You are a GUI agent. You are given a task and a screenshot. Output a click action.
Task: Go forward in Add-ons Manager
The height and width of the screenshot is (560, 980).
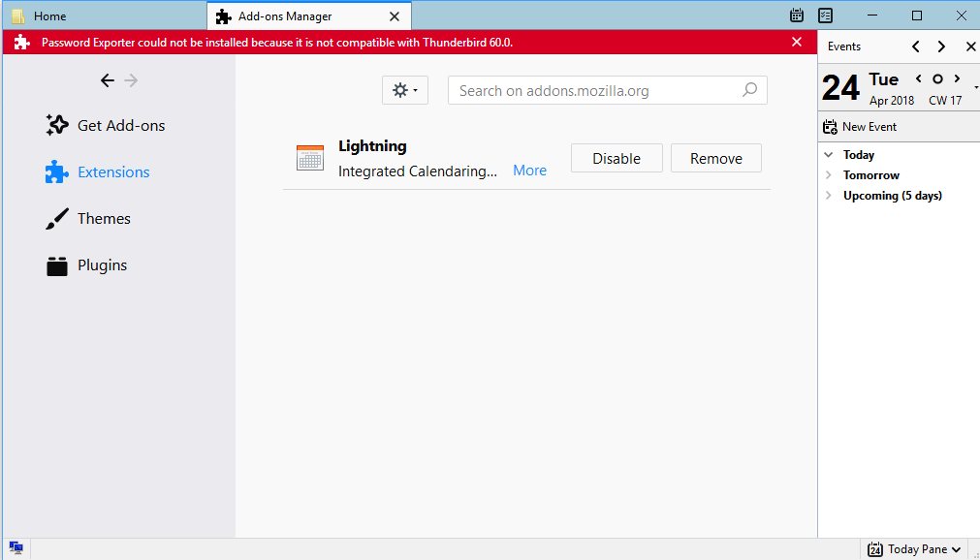pos(131,80)
